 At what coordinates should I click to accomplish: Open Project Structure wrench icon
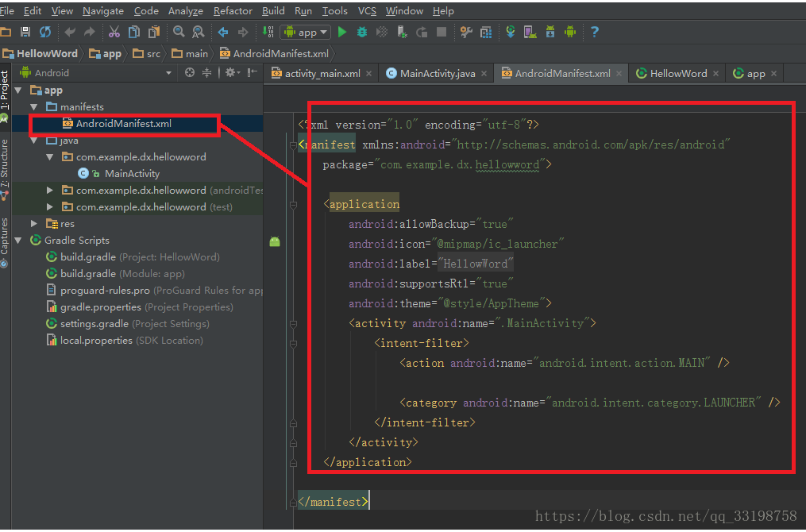point(466,32)
